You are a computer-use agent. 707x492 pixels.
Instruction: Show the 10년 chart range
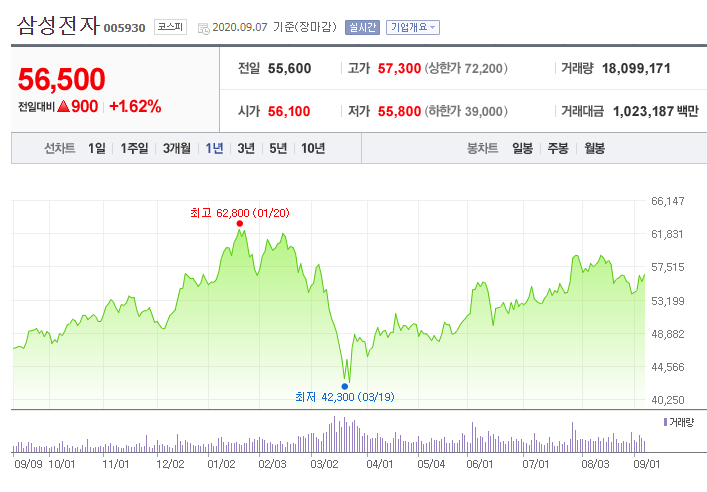tap(313, 148)
